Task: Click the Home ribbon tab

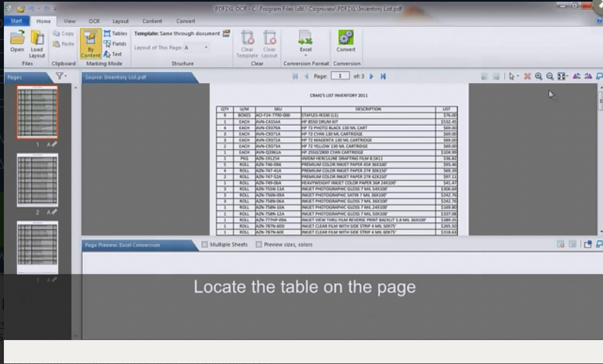Action: 43,21
